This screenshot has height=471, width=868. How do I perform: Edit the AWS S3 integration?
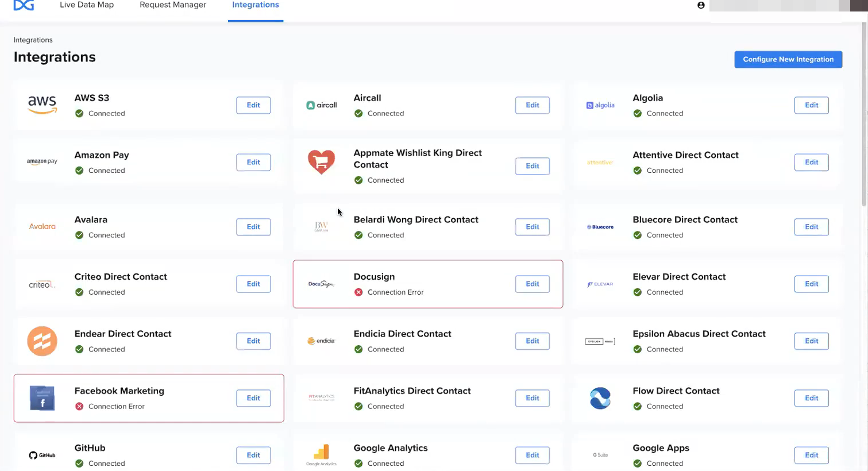(x=253, y=105)
